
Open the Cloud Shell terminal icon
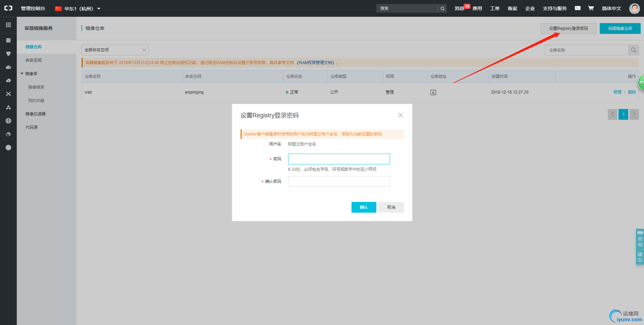pos(578,8)
